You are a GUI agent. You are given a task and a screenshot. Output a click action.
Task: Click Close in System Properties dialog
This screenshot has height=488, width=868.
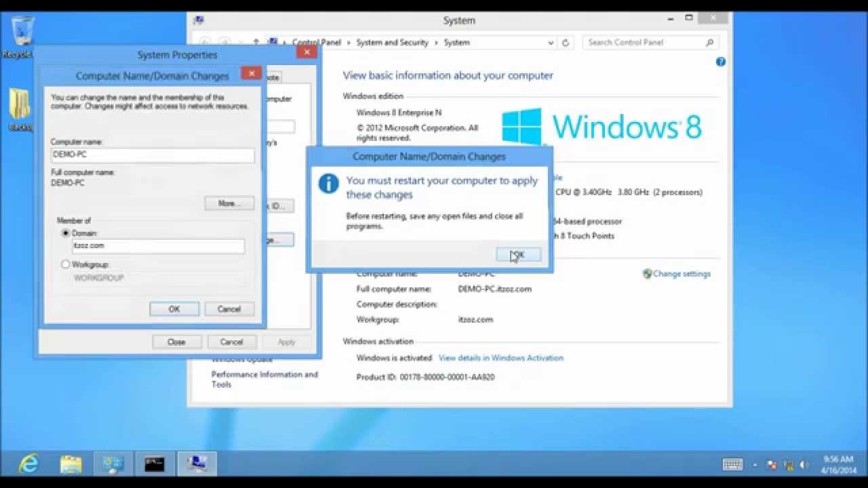coord(176,342)
